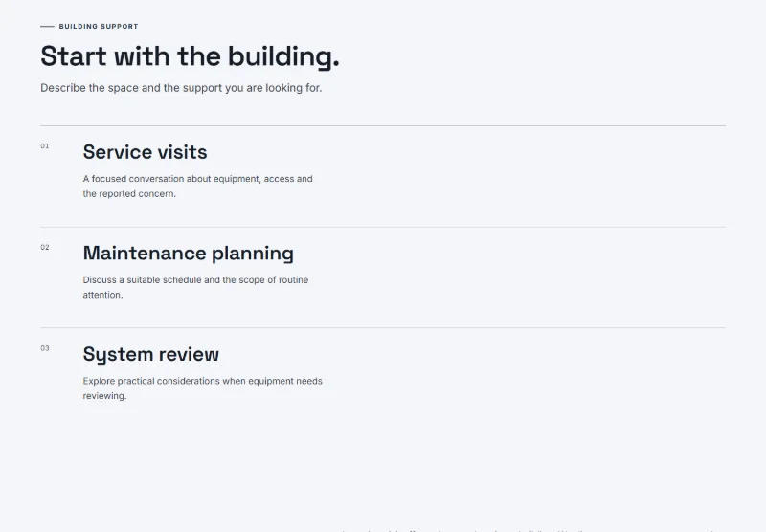Click the 'Explore practical considerations' description
Viewport: 766px width, 532px height.
point(203,388)
